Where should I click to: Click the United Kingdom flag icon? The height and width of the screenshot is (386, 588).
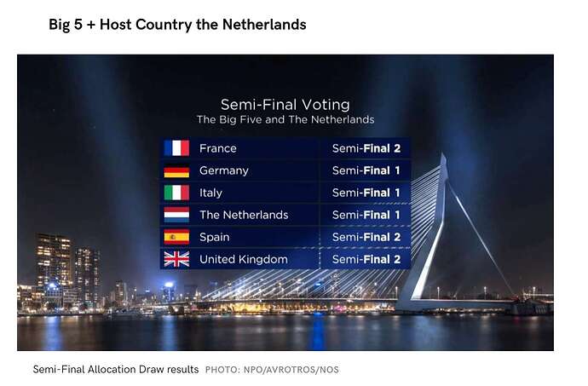[176, 259]
